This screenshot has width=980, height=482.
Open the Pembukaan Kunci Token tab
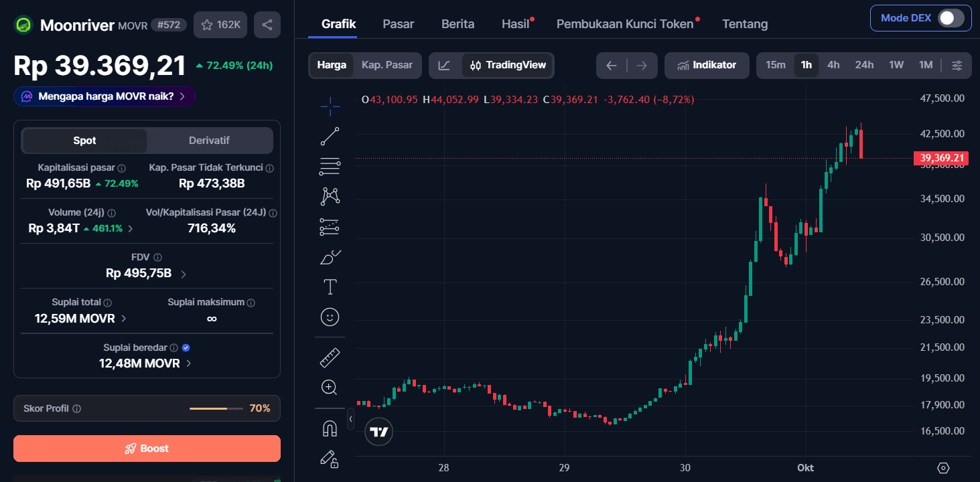pyautogui.click(x=625, y=24)
